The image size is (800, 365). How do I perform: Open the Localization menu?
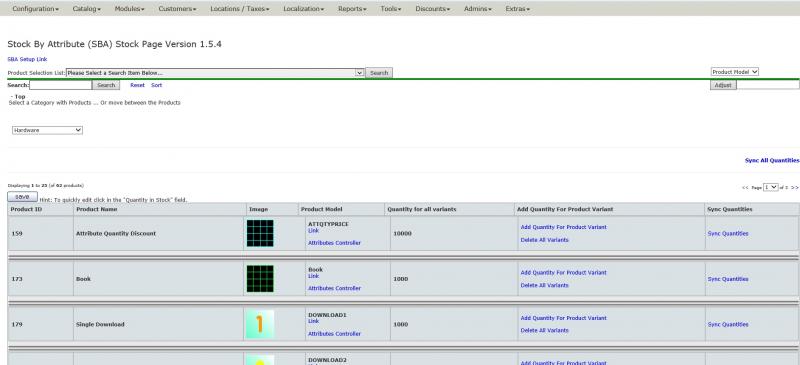(x=304, y=9)
